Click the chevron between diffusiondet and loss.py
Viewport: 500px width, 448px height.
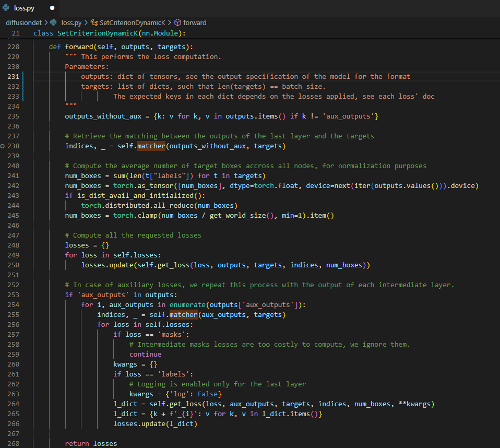[46, 22]
